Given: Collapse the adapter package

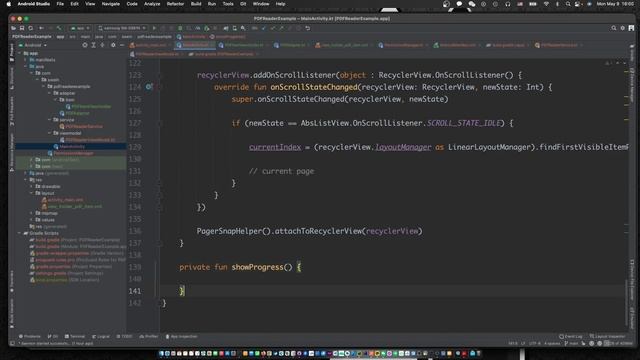Looking at the screenshot, I should [x=50, y=93].
